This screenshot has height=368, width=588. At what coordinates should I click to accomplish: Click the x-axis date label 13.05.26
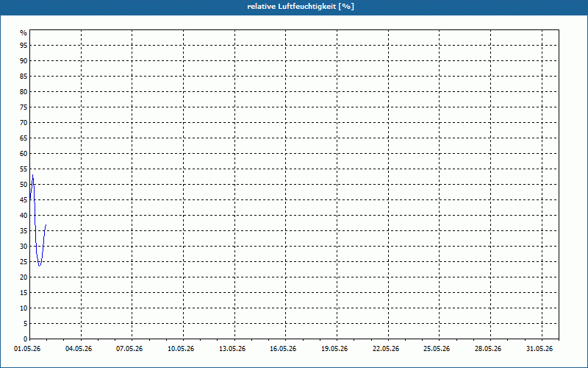pos(232,349)
